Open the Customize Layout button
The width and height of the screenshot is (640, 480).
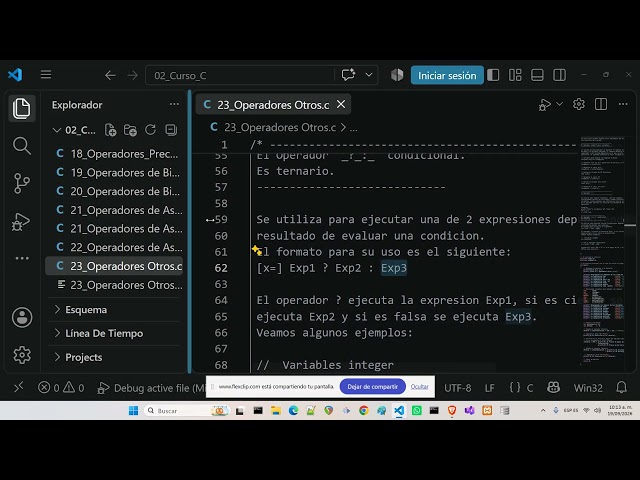coord(515,75)
